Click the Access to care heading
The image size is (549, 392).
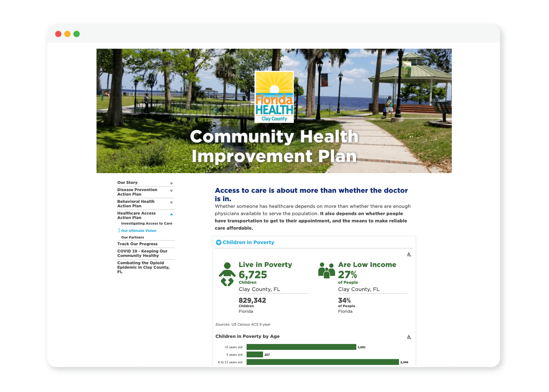(311, 194)
